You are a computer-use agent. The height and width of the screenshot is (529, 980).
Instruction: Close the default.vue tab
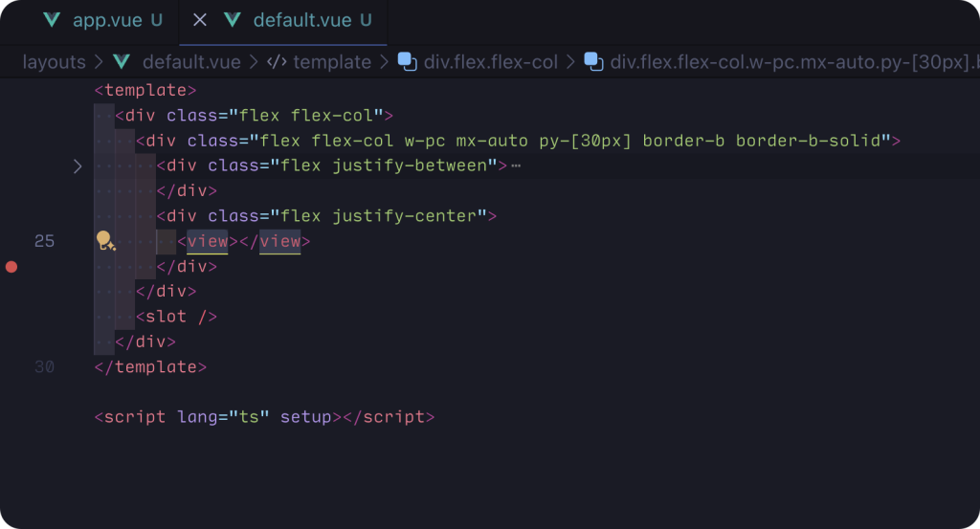pyautogui.click(x=200, y=20)
